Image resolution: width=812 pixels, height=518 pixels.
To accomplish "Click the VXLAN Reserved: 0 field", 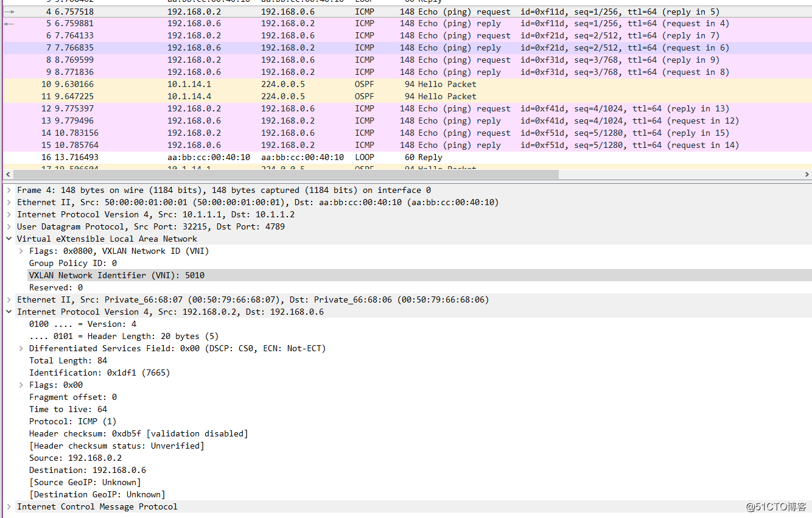I will (x=56, y=287).
